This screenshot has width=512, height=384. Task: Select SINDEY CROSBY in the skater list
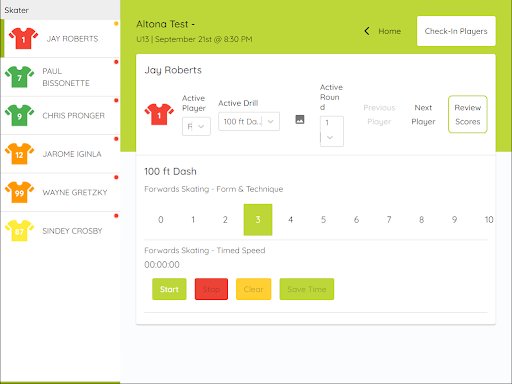point(60,231)
